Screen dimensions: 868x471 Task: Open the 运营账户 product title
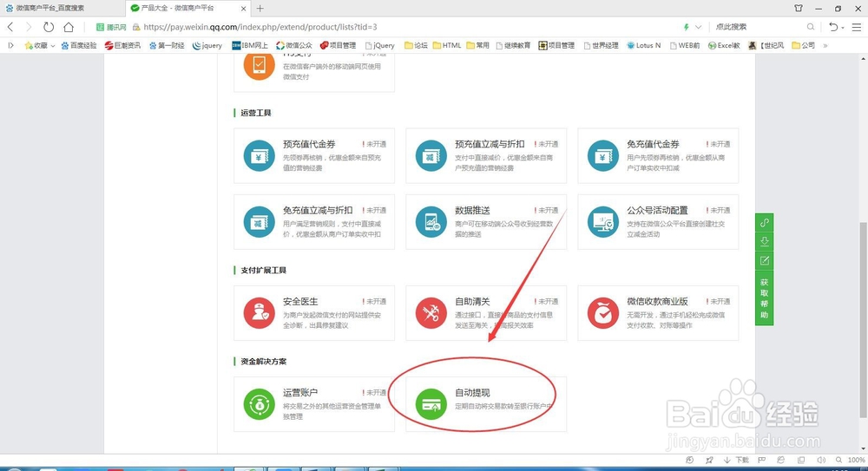coord(300,392)
